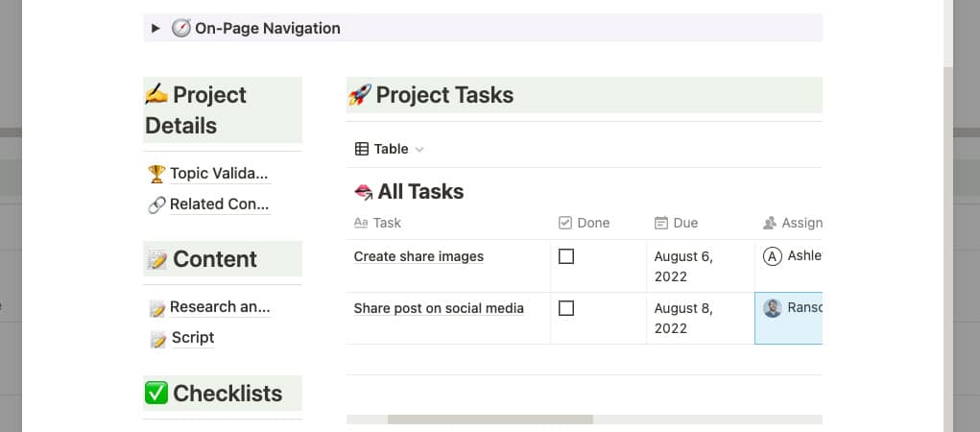Open the Due date August 6, 2022 cell
This screenshot has height=432, width=980.
[x=701, y=266]
